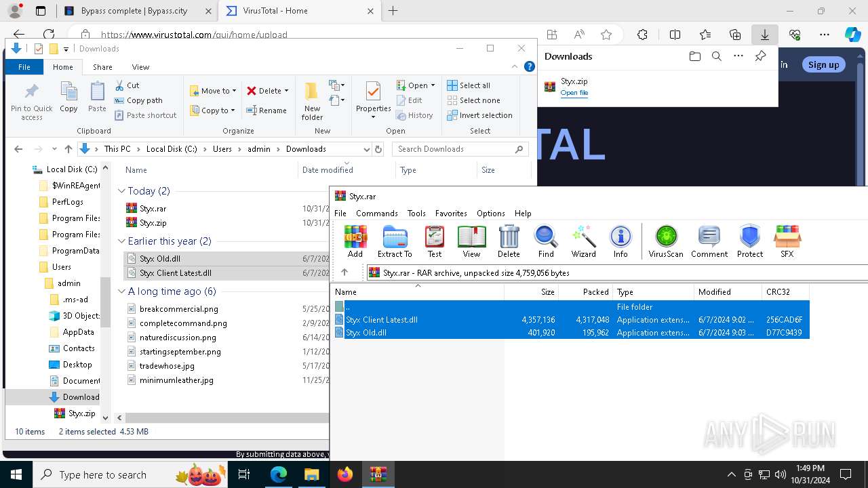Viewport: 868px width, 488px height.
Task: Collapse Earlier this year group
Action: pos(122,241)
